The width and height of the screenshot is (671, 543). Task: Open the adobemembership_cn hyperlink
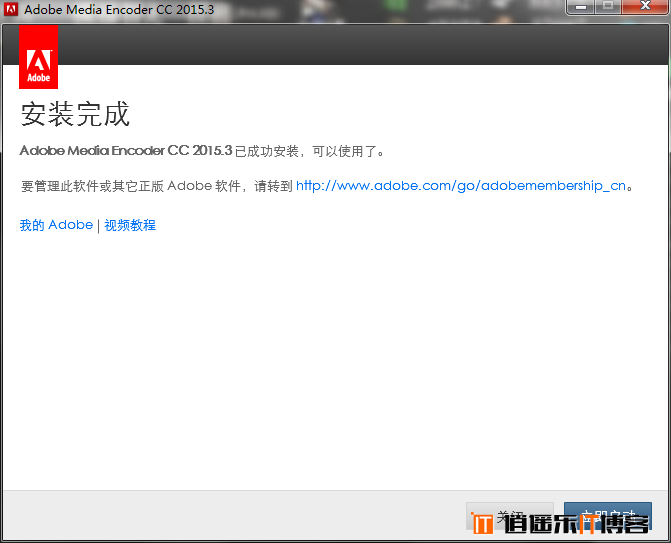[461, 186]
